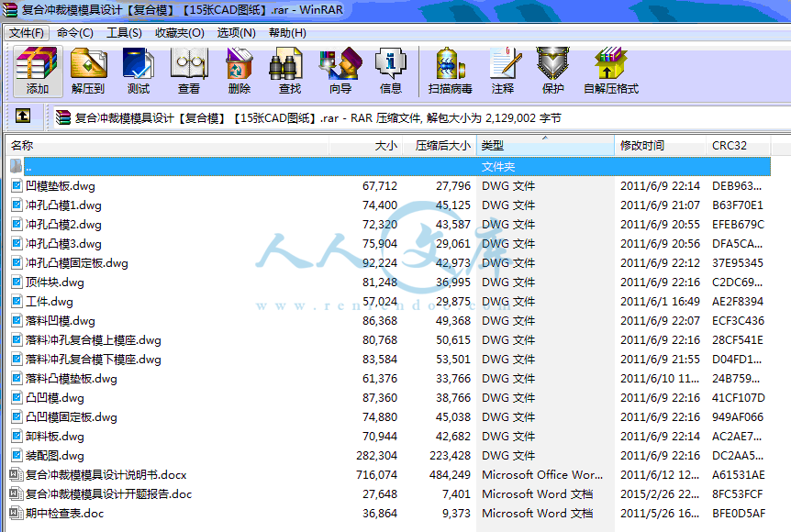Open the Tools (工具) menu

[124, 33]
